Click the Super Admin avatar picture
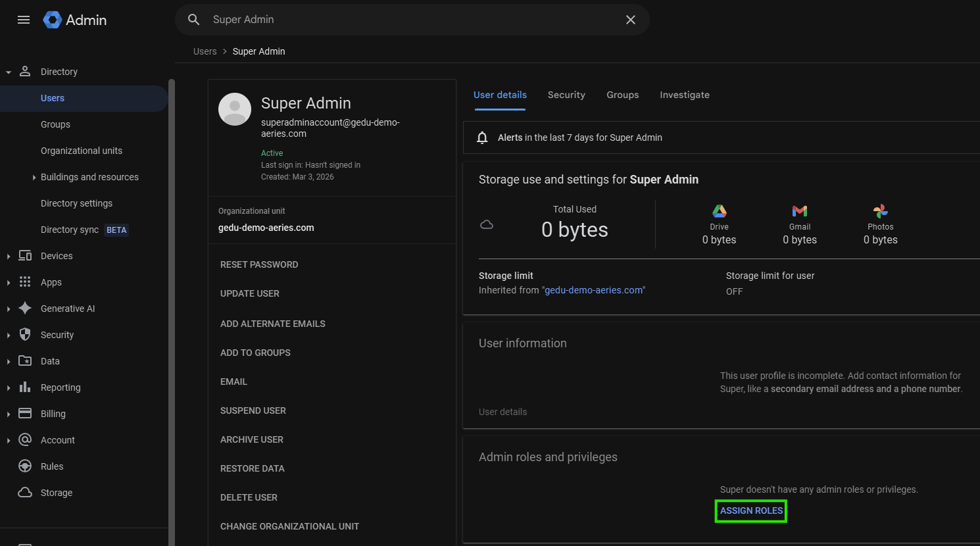The height and width of the screenshot is (546, 980). 235,109
